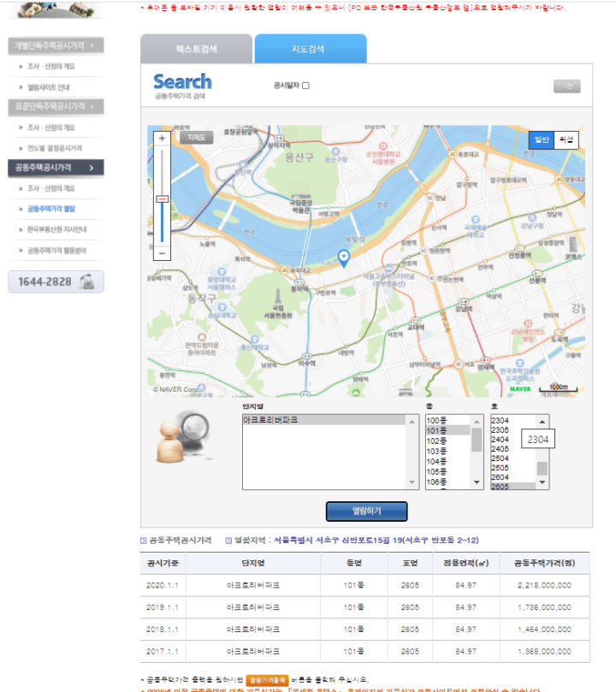This screenshot has height=692, width=616.
Task: Click the telephone icon beside 1644-2828
Action: 87,281
